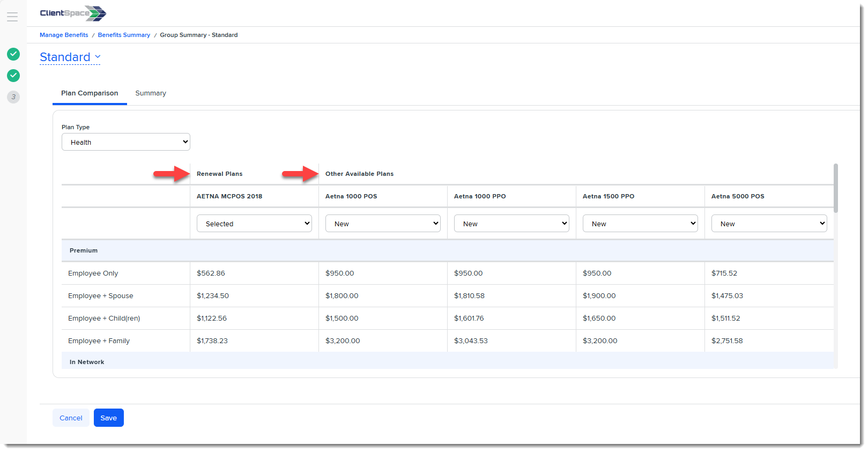Go to first completed step checkmark
The image size is (868, 452).
13,54
